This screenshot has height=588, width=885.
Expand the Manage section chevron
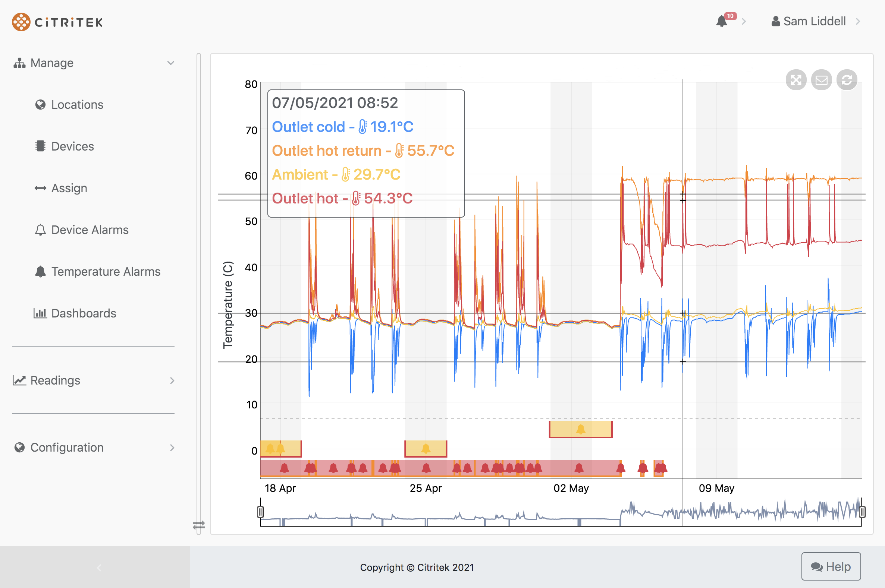click(171, 63)
